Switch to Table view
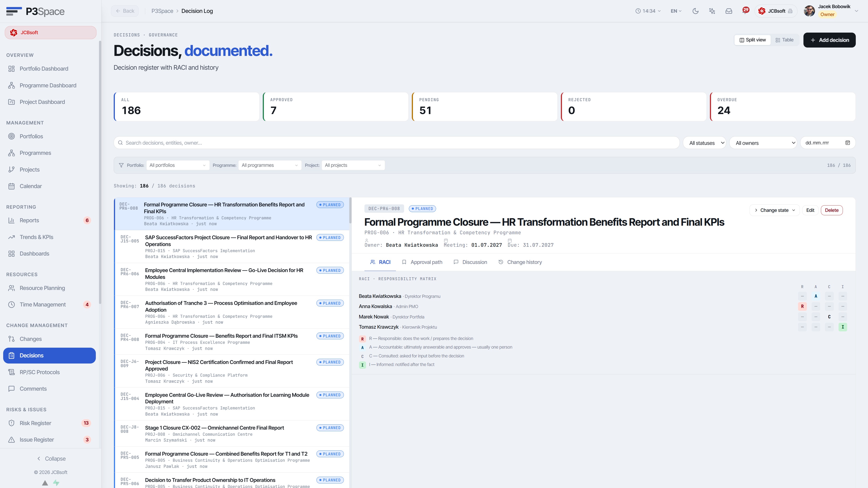Screen dimensions: 868x488 (x=784, y=40)
